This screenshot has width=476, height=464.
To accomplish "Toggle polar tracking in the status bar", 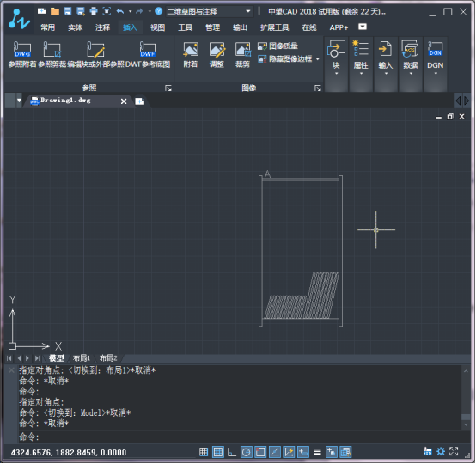I will 247,452.
